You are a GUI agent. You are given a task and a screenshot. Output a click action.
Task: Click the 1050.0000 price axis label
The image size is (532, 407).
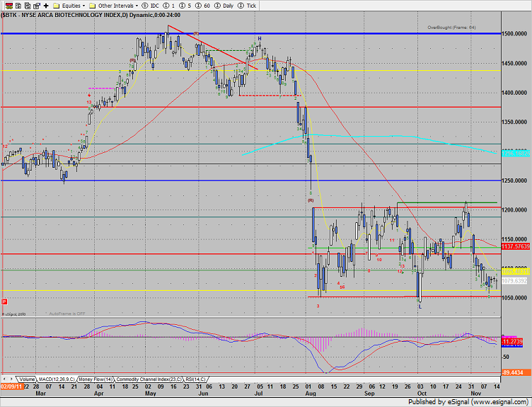click(515, 298)
